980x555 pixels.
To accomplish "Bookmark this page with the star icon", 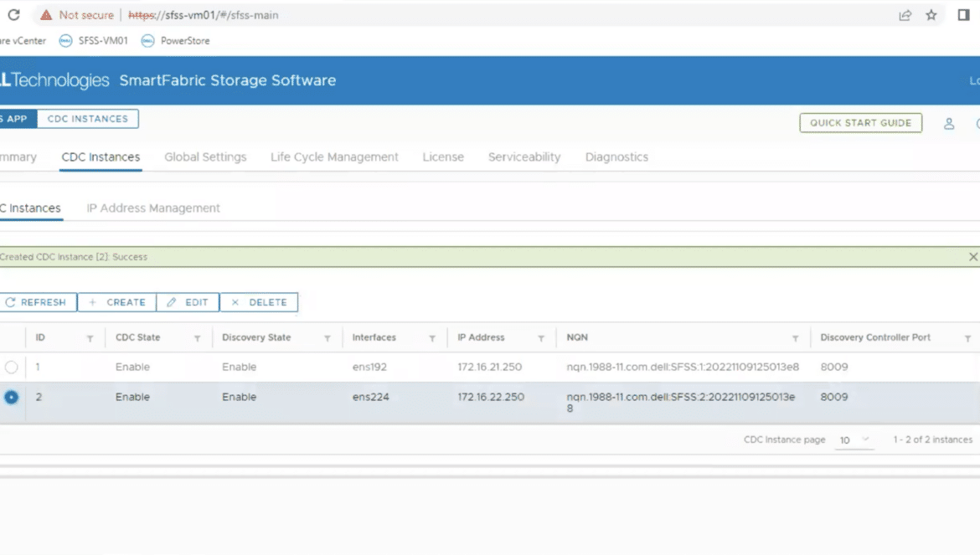I will (x=931, y=15).
